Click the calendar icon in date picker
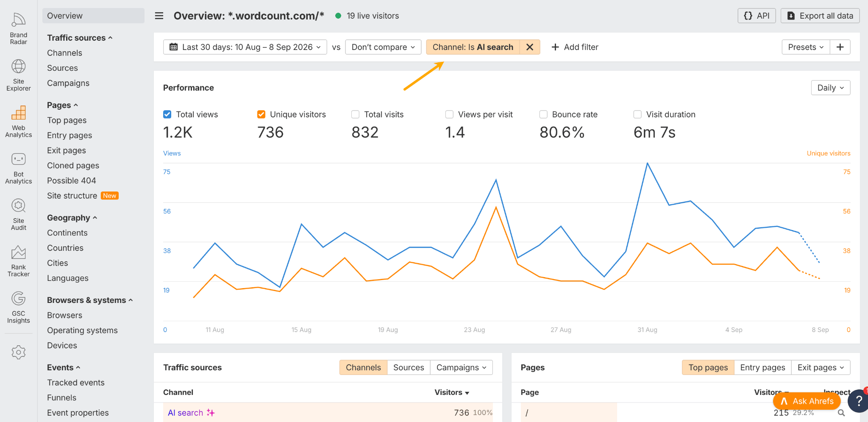868x422 pixels. (173, 47)
